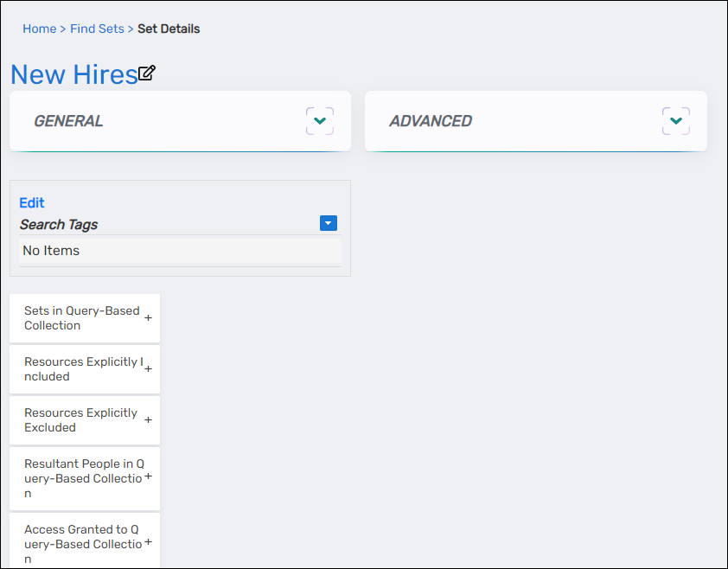This screenshot has width=728, height=569.
Task: Click the GENERAL panel chevron icon
Action: (x=319, y=120)
